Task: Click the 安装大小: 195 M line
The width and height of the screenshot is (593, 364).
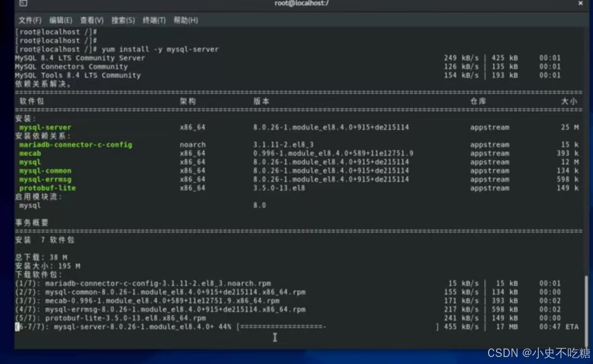Action: click(47, 267)
